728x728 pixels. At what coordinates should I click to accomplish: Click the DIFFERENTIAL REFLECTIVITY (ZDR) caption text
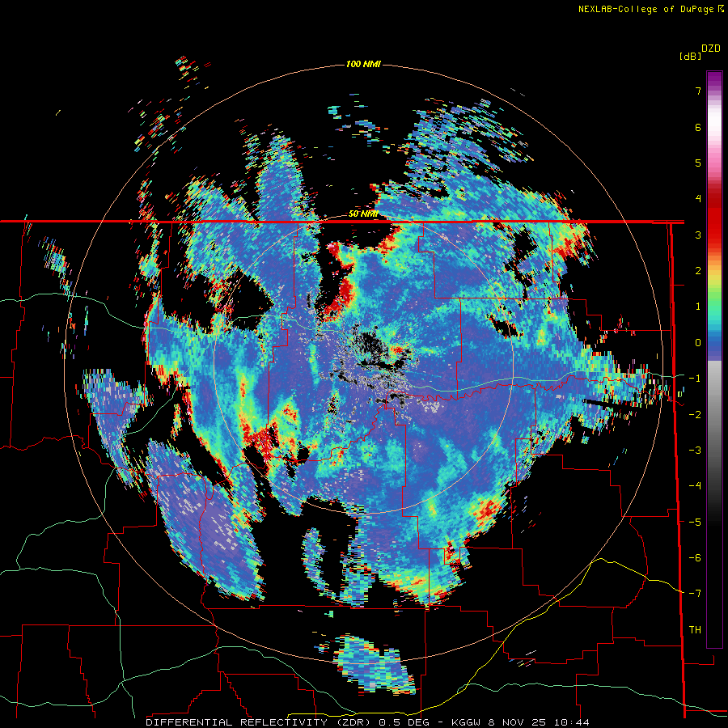click(257, 722)
